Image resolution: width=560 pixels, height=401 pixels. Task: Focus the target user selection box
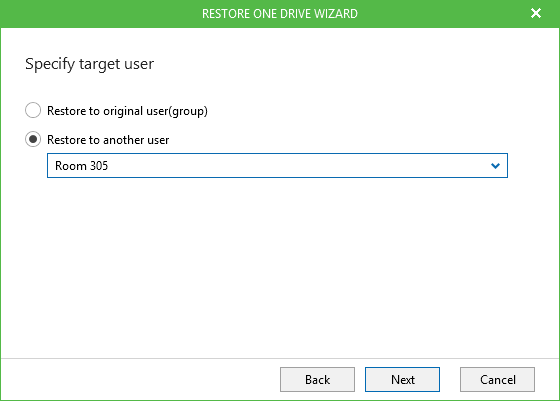[x=277, y=166]
